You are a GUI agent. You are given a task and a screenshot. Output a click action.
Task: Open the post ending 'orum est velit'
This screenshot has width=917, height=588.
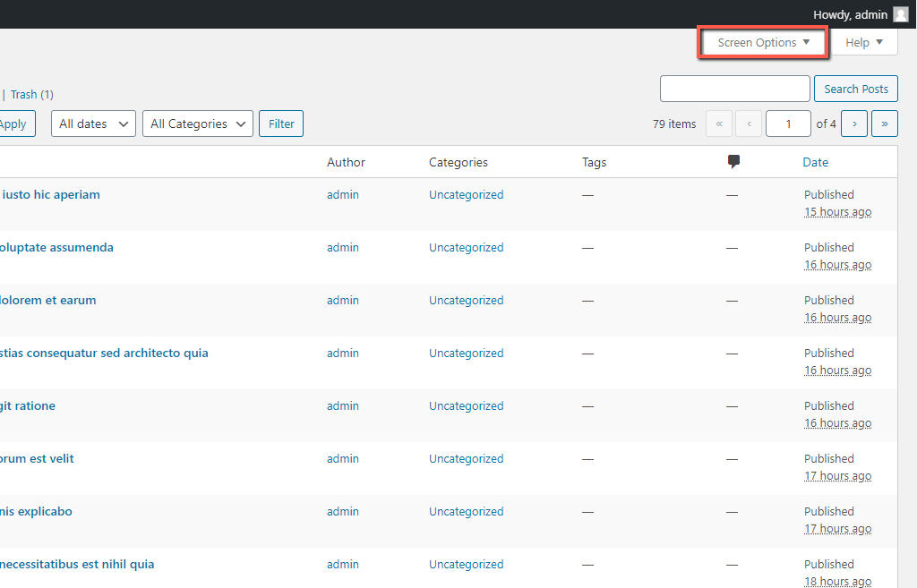coord(37,459)
